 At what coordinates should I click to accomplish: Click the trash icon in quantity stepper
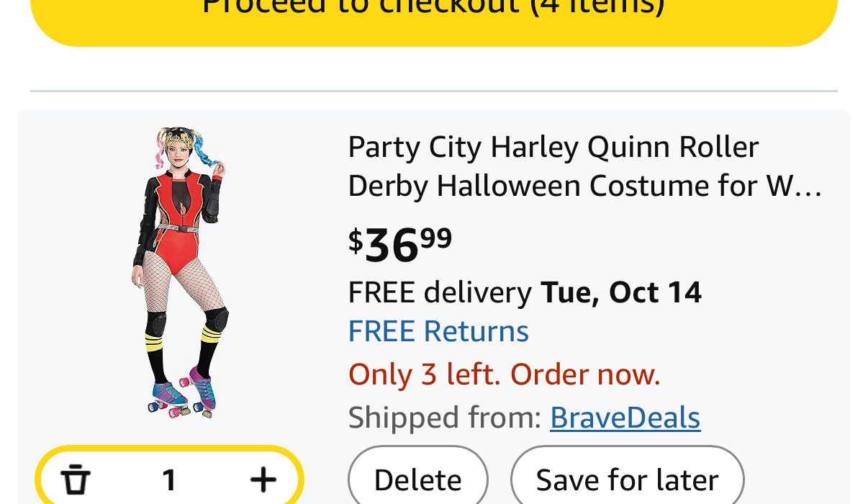[75, 480]
